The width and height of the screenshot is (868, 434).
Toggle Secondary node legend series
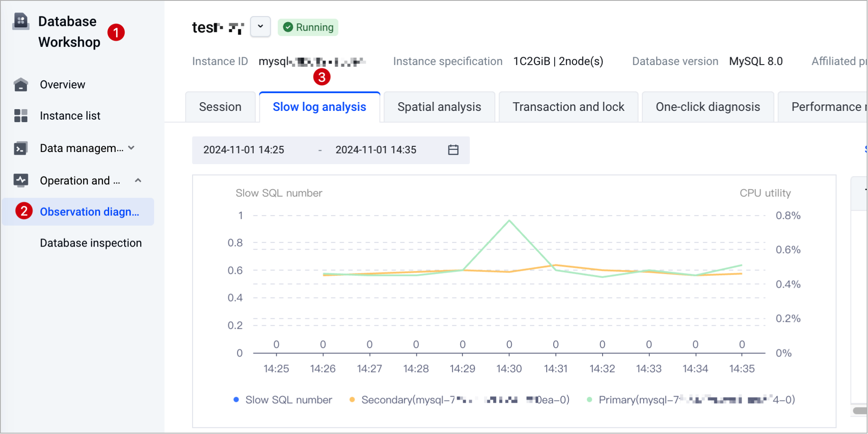coord(459,400)
